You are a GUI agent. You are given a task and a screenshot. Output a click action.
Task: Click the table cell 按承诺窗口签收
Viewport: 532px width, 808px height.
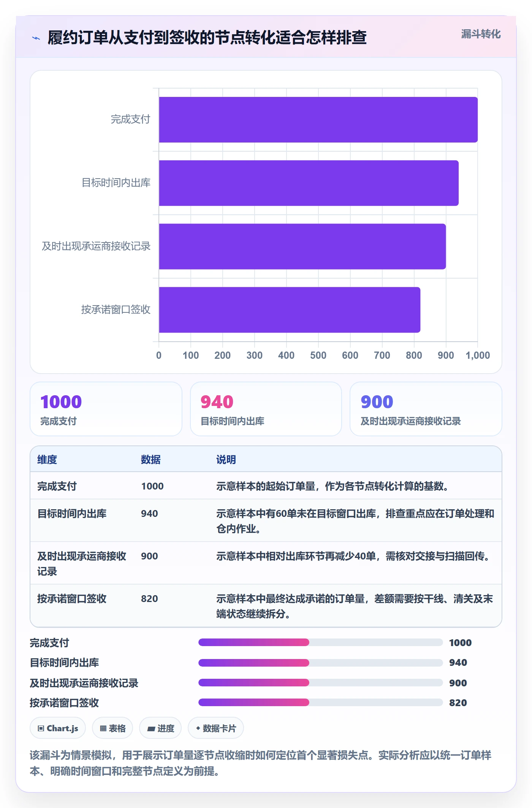[x=72, y=599]
